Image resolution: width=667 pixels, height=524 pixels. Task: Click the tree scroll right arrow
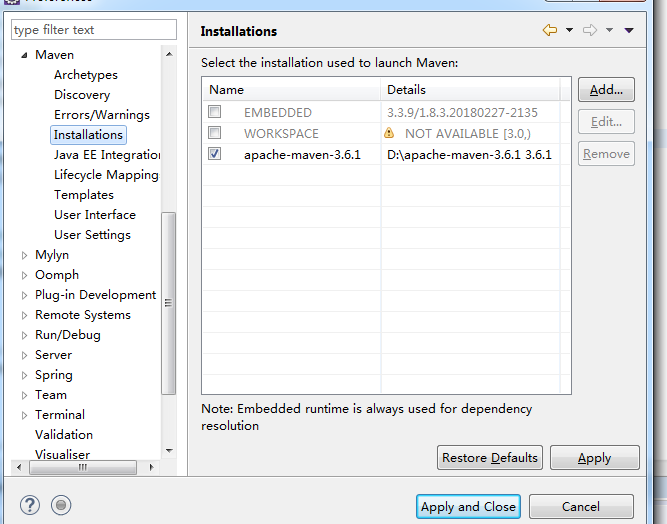coord(151,467)
